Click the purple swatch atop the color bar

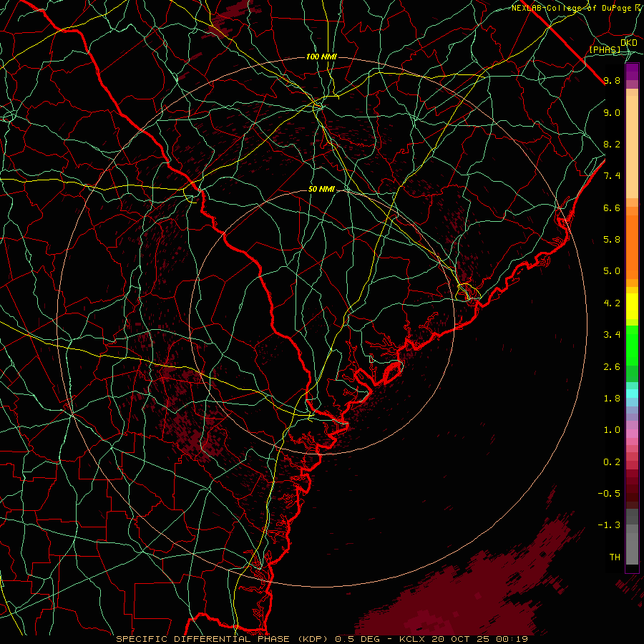(x=632, y=72)
